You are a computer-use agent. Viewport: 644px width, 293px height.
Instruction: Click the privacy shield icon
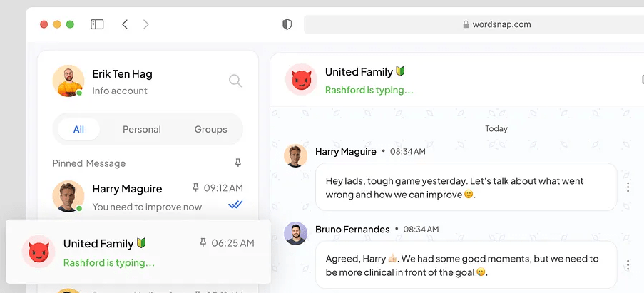[x=287, y=24]
